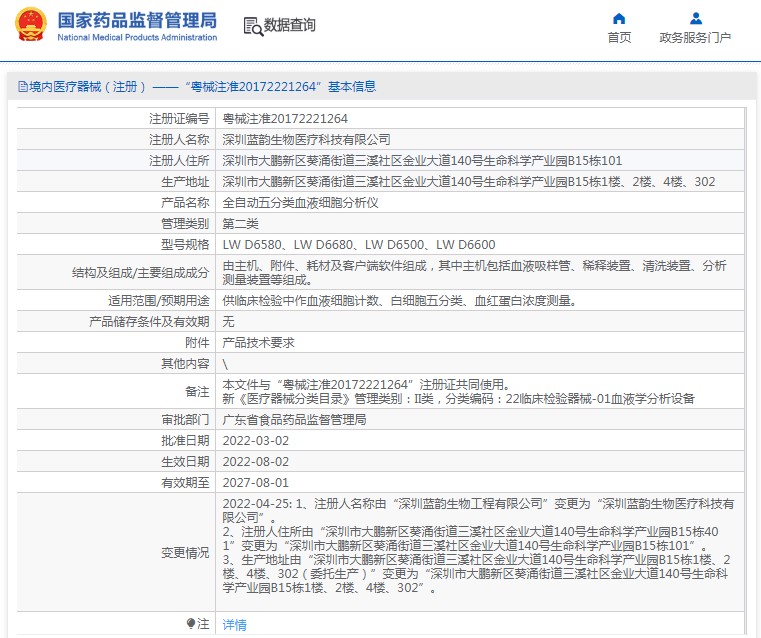Go to 政务服务门户 navigation item
The height and width of the screenshot is (638, 761).
pos(695,38)
